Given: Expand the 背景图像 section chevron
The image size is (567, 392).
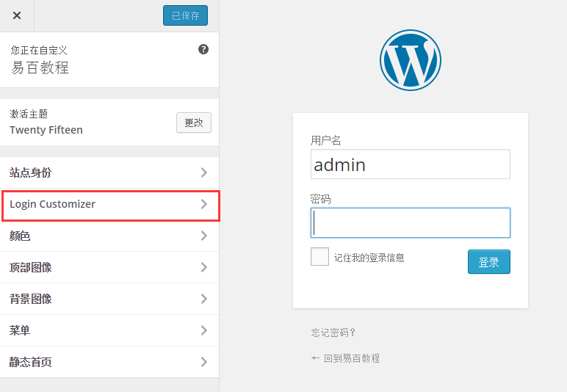Looking at the screenshot, I should (x=203, y=299).
